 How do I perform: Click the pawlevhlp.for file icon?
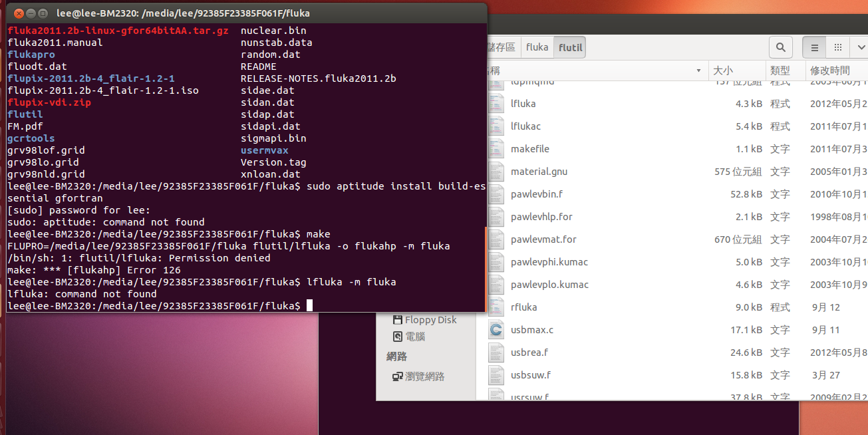(496, 217)
